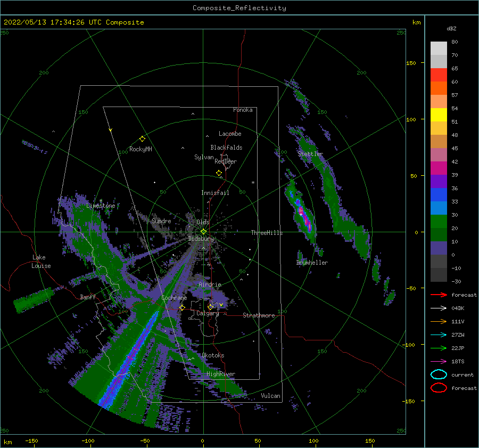Click the ThreeHills town label
This screenshot has width=479, height=448.
267,233
